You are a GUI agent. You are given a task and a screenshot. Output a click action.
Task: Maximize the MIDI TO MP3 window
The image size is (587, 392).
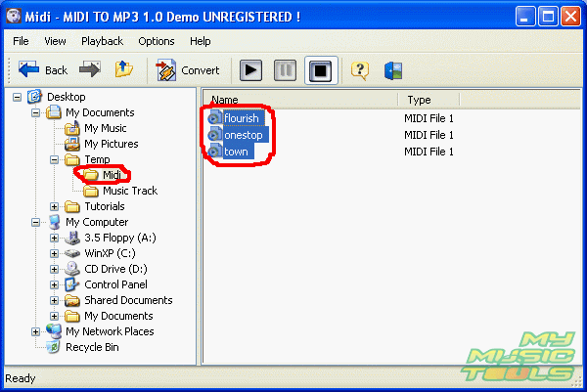pos(548,17)
